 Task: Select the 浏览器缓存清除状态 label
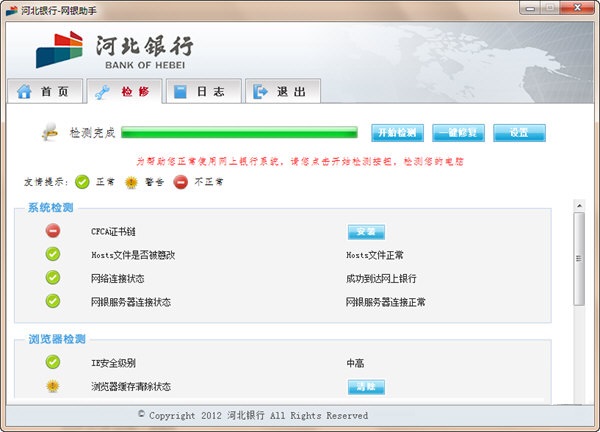[131, 387]
